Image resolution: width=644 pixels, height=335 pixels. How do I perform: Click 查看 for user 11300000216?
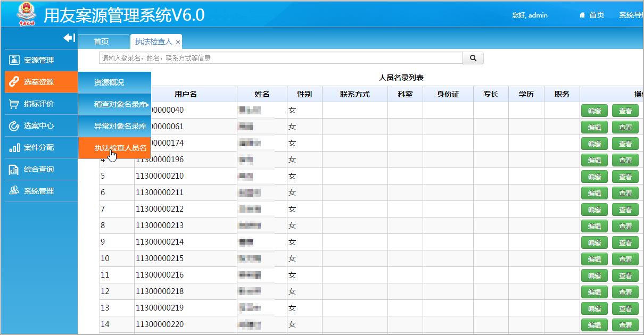click(x=625, y=275)
